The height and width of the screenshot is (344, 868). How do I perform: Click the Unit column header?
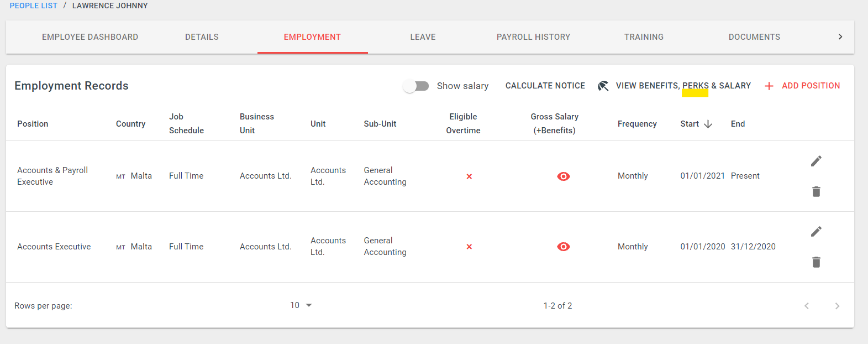tap(318, 124)
